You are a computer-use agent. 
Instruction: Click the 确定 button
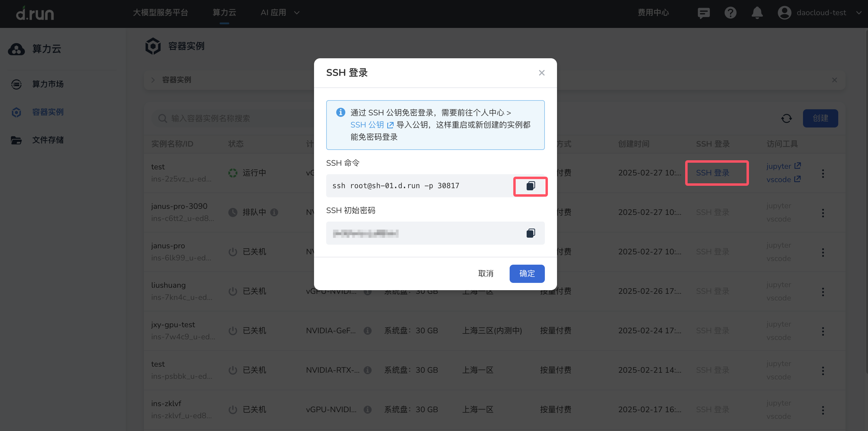point(527,273)
